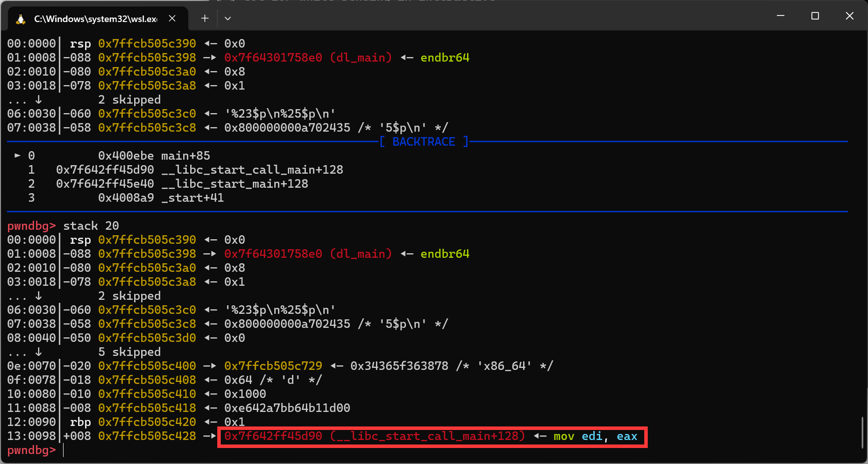Open a new tab with the plus icon
This screenshot has width=868, height=464.
click(205, 19)
